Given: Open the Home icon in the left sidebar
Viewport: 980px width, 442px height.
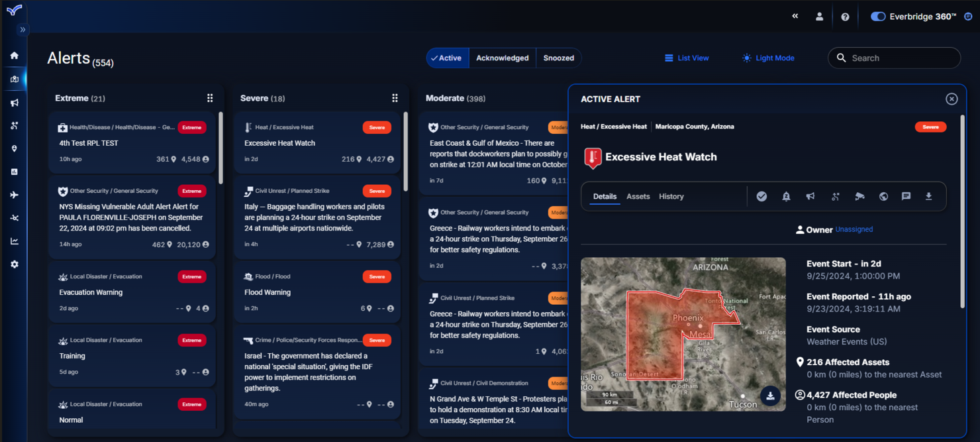Looking at the screenshot, I should [14, 54].
